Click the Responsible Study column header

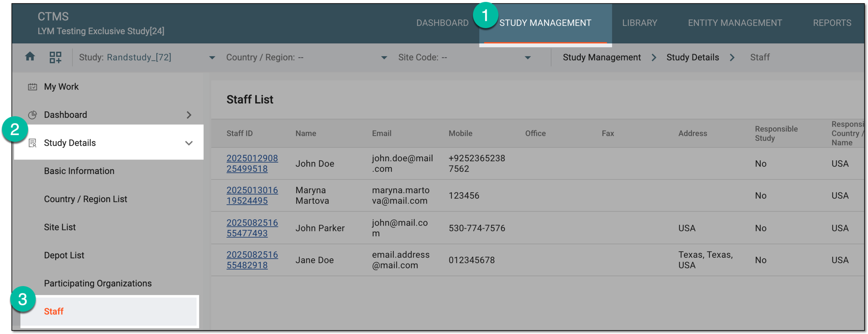tap(776, 133)
